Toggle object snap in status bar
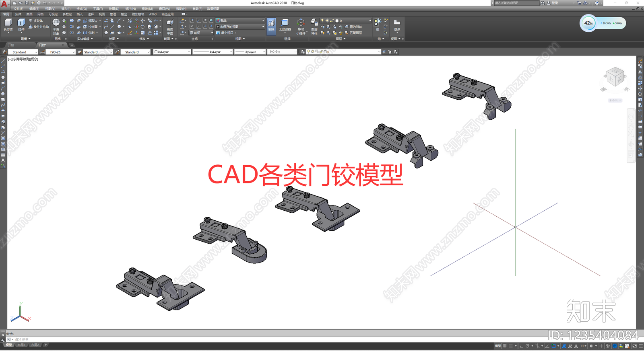Image resolution: width=644 pixels, height=351 pixels. 553,346
